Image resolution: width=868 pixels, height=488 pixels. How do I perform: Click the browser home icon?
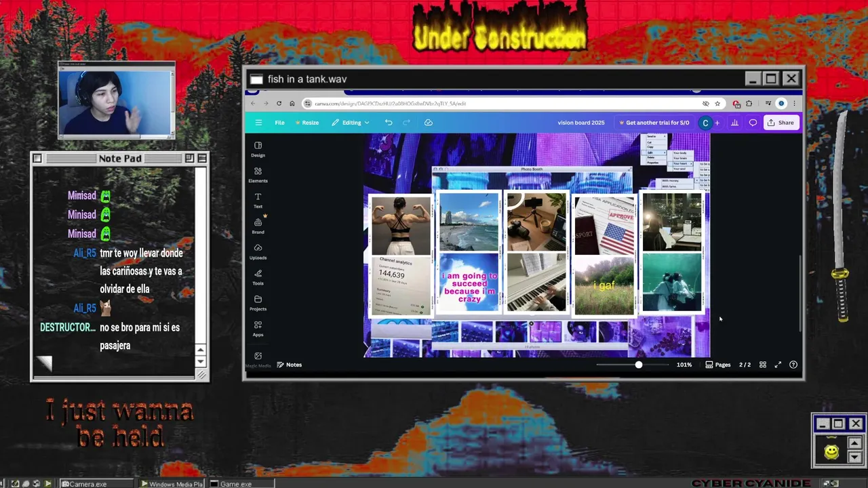point(292,104)
